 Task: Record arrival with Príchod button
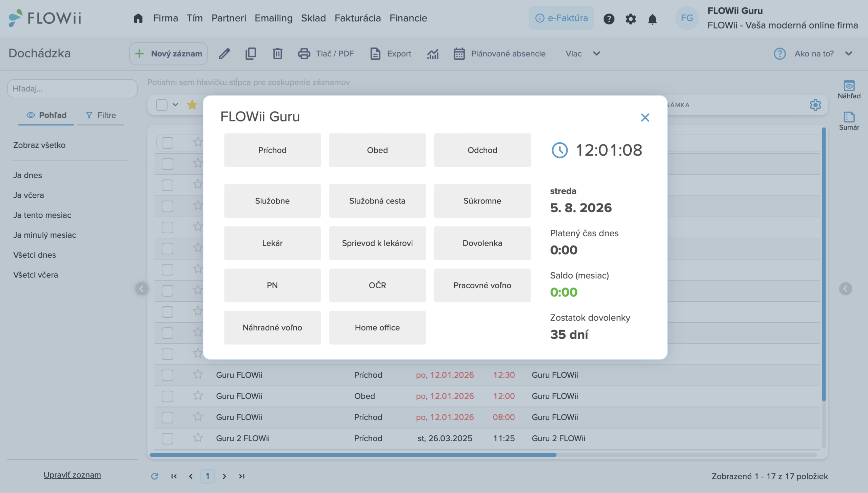(272, 150)
